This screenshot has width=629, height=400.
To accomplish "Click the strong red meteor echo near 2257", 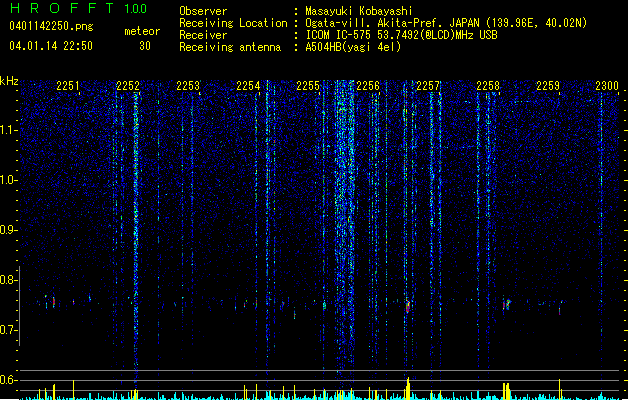I will pyautogui.click(x=408, y=307).
